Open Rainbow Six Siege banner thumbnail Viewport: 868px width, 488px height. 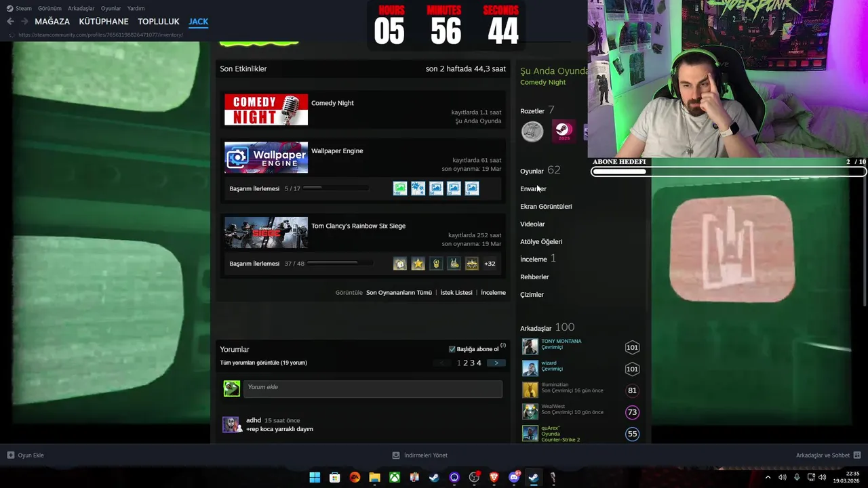(266, 232)
